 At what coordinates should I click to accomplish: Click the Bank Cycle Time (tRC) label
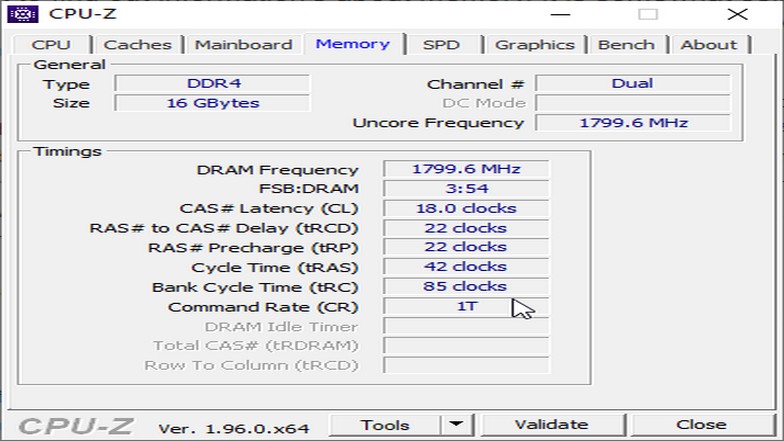tap(255, 288)
